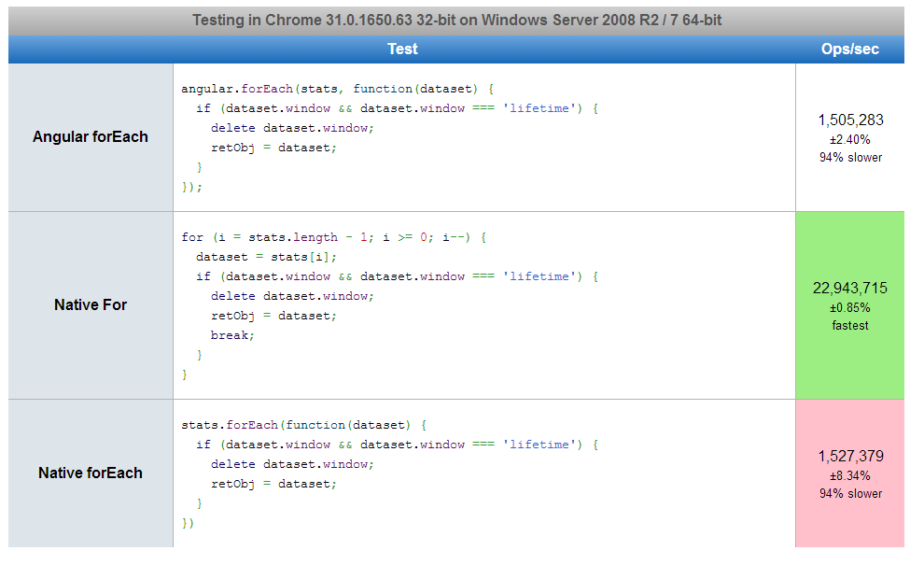Click the dataset = stats[i]; line
The image size is (924, 565).
tap(266, 257)
